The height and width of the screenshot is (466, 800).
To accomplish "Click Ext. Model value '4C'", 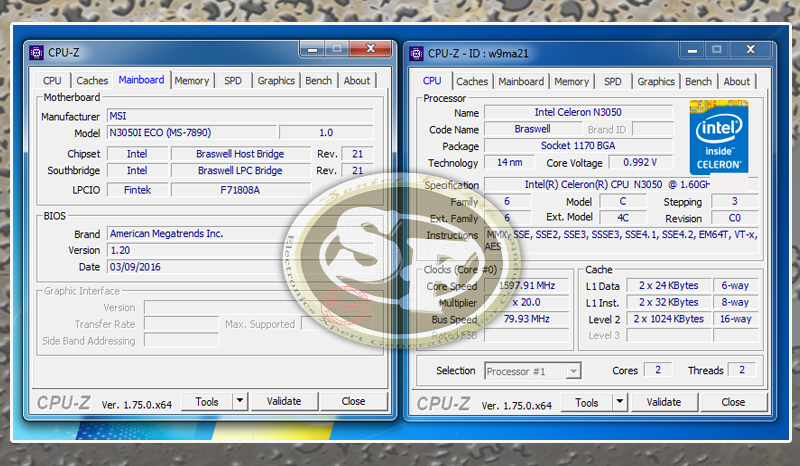I will point(623,218).
